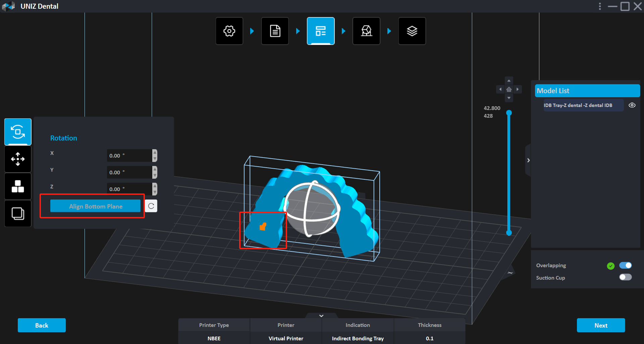Click the X rotation input field
The width and height of the screenshot is (644, 344).
[x=129, y=156]
